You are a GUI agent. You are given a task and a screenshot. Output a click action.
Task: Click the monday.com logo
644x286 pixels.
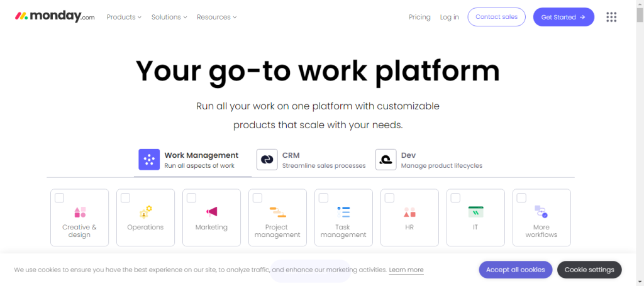click(55, 16)
